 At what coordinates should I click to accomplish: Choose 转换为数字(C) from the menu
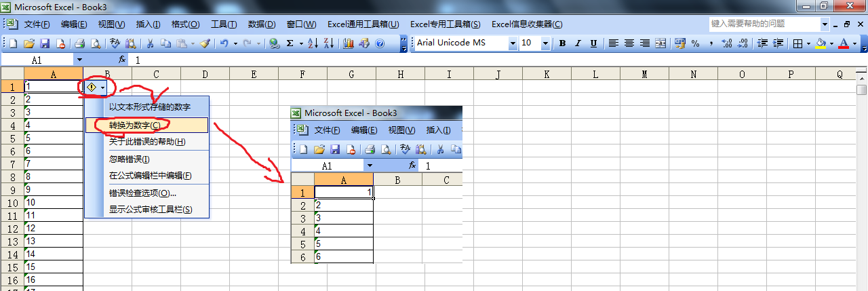click(147, 125)
